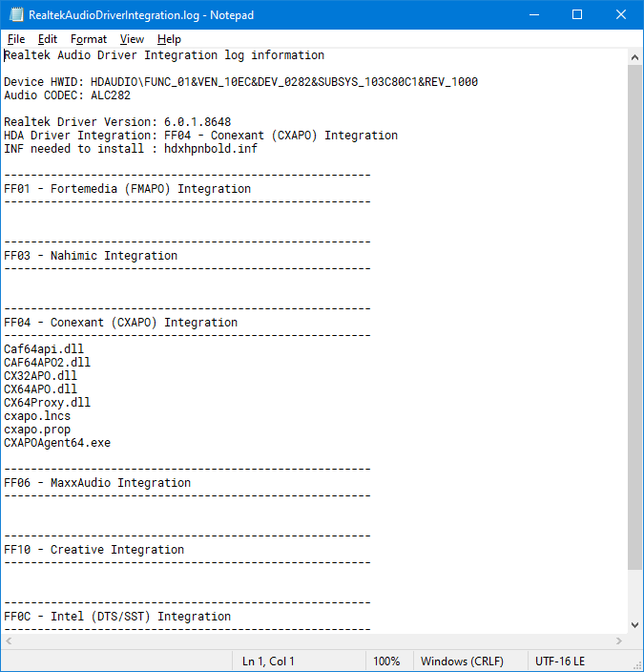Click the 'Caf64api.dll' line

[44, 349]
